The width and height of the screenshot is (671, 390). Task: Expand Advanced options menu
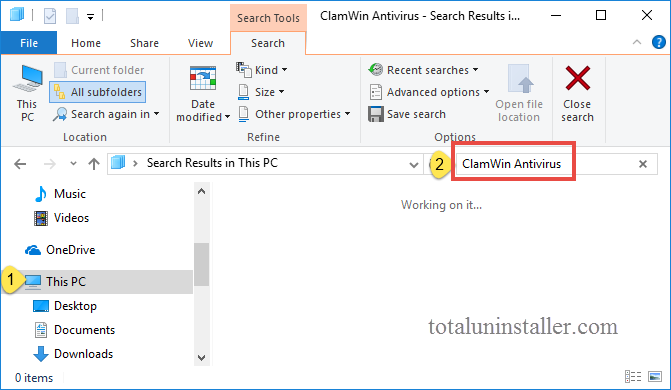(x=429, y=92)
